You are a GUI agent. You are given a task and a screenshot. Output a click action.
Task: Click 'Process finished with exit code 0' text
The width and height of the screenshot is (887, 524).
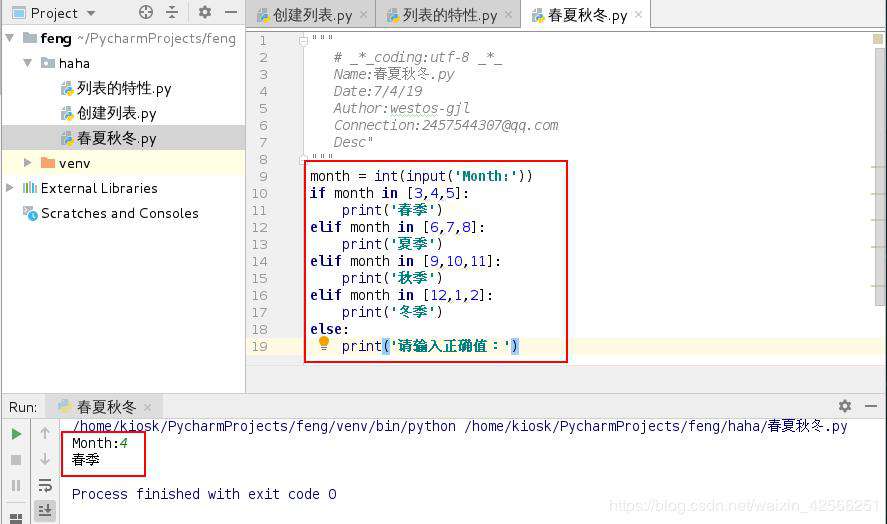pyautogui.click(x=204, y=495)
